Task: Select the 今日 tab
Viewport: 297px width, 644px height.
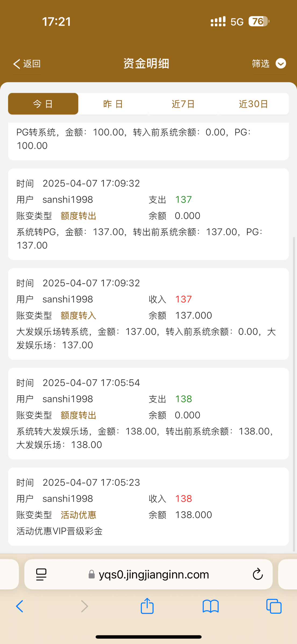Action: tap(43, 104)
